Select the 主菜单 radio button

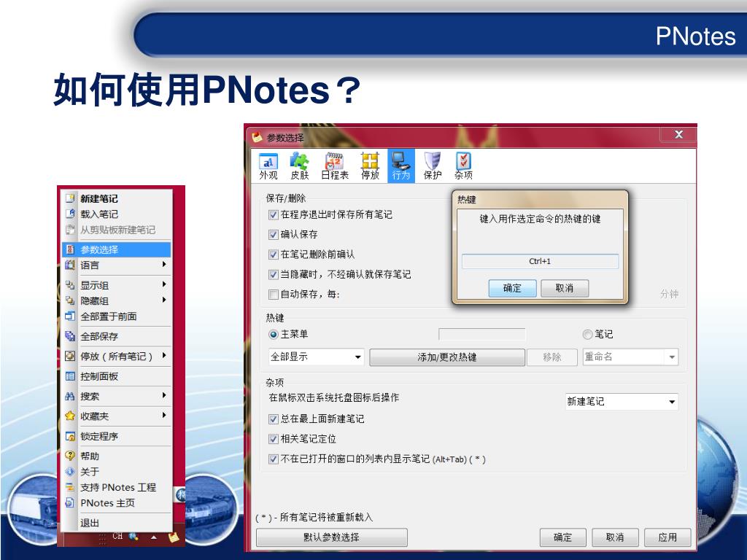[273, 334]
